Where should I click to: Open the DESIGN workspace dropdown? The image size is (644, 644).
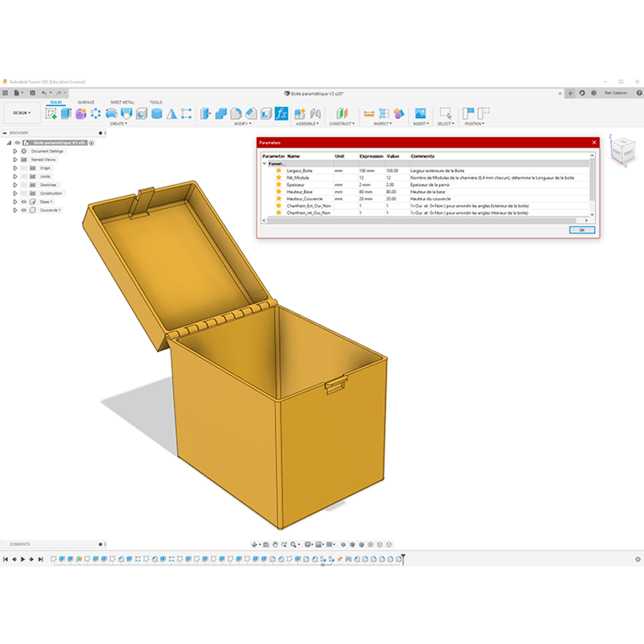point(22,113)
